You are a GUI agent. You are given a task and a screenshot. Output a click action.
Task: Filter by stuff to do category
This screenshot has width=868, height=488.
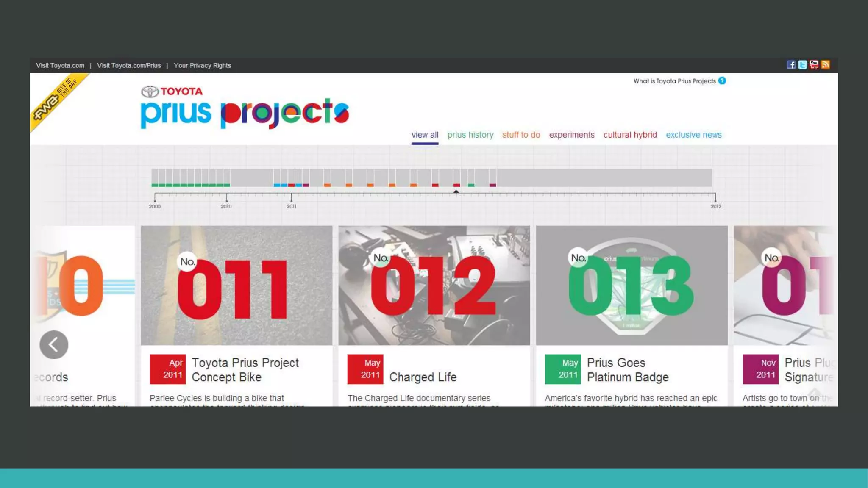coord(521,135)
